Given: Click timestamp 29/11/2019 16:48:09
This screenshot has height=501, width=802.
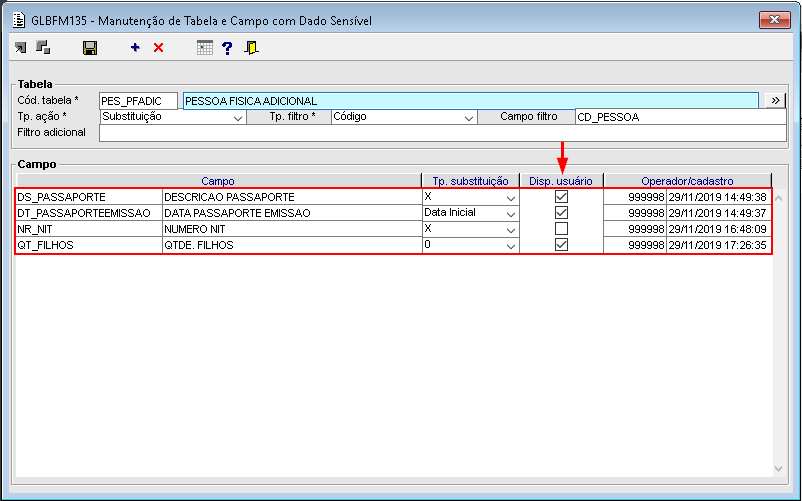Looking at the screenshot, I should click(x=718, y=229).
